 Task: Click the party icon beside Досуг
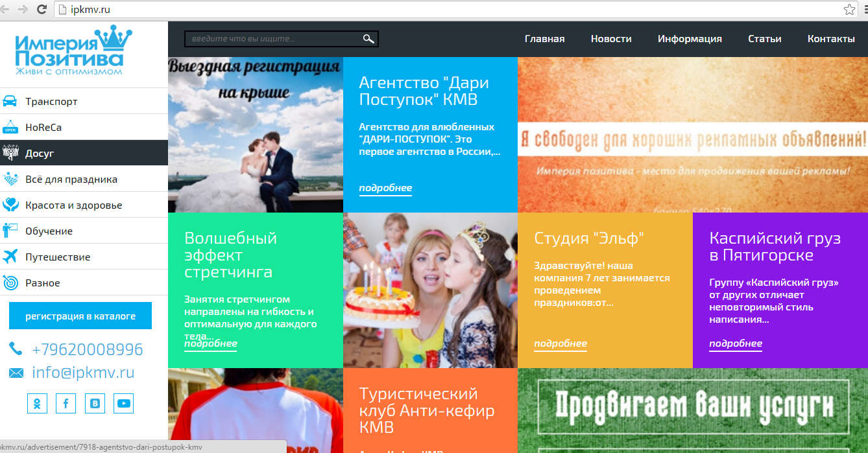click(x=10, y=153)
